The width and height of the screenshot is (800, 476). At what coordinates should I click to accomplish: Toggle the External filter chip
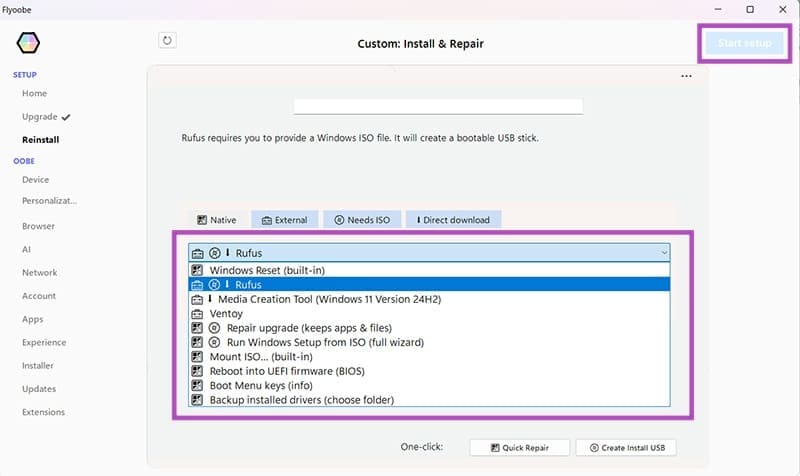tap(285, 220)
